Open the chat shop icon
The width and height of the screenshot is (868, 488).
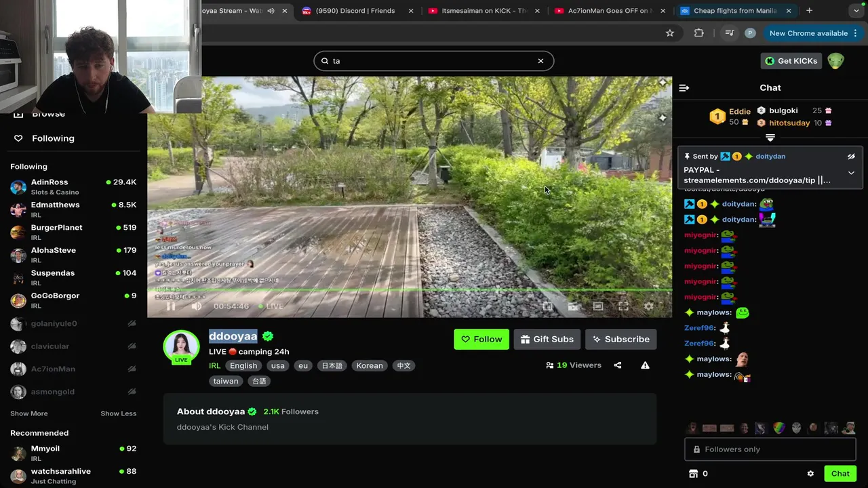693,474
